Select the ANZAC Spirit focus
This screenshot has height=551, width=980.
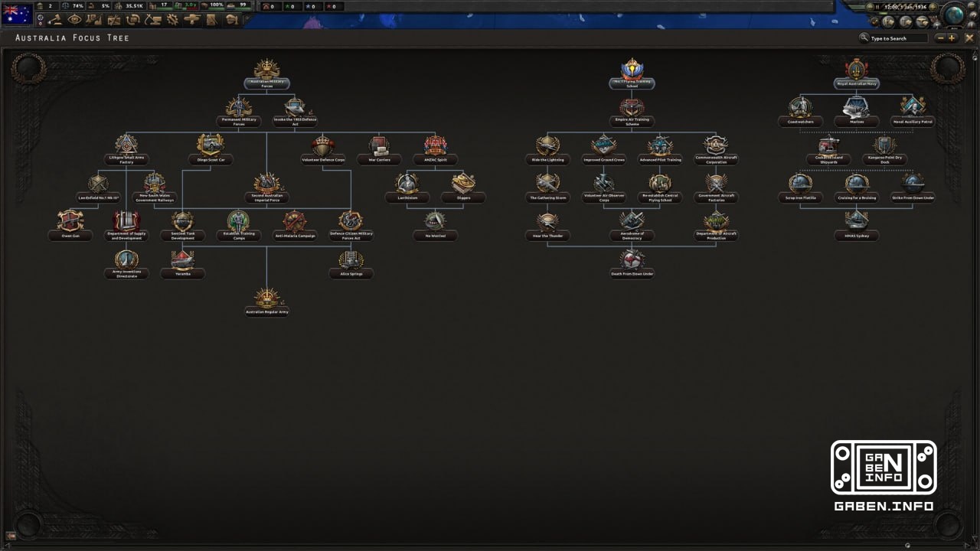(435, 150)
